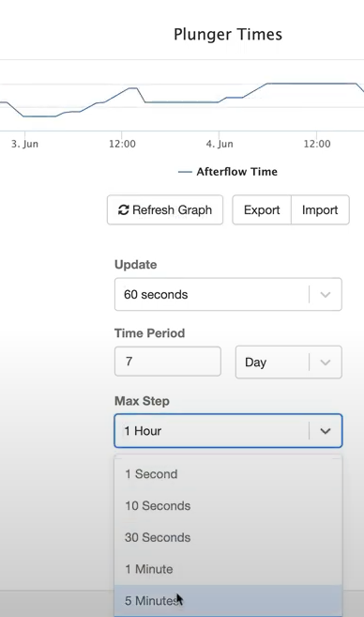Choose 10 Seconds from the list
The height and width of the screenshot is (617, 364).
pos(228,505)
